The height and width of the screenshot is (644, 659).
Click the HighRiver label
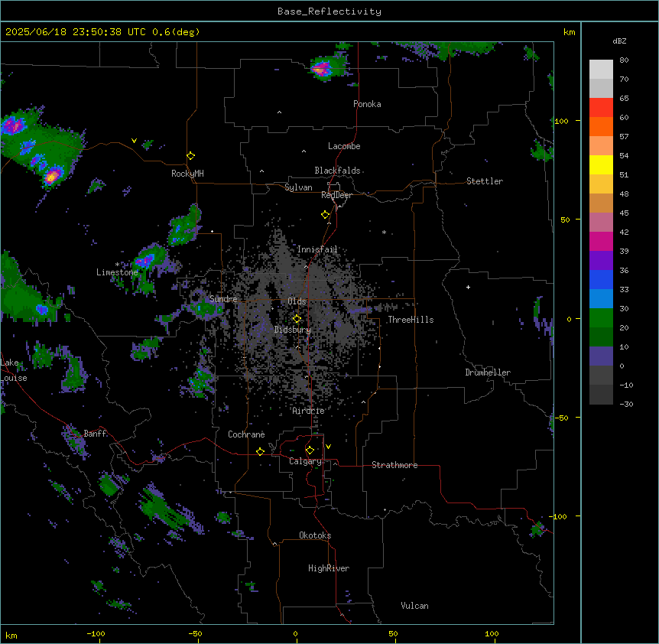(329, 568)
